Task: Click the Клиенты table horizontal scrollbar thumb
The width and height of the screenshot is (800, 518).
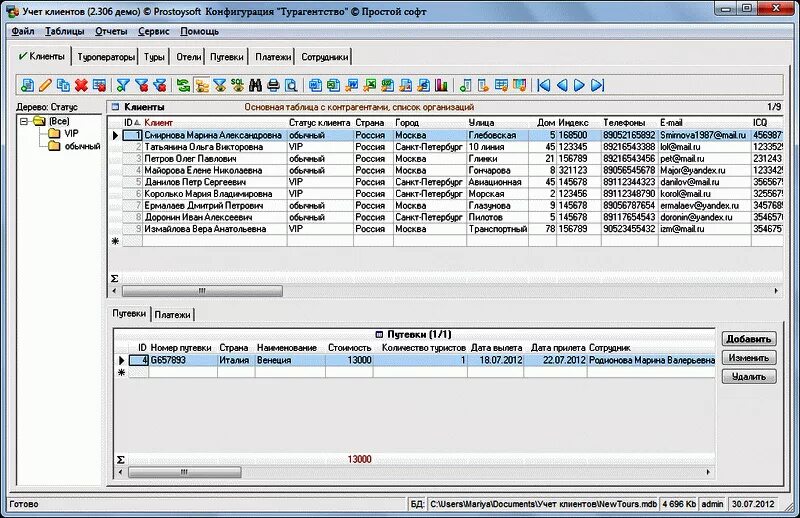Action: tap(202, 291)
